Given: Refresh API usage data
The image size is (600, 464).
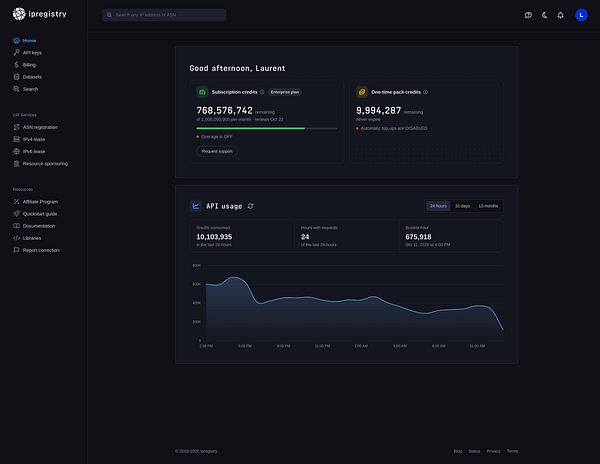Looking at the screenshot, I should click(x=251, y=206).
